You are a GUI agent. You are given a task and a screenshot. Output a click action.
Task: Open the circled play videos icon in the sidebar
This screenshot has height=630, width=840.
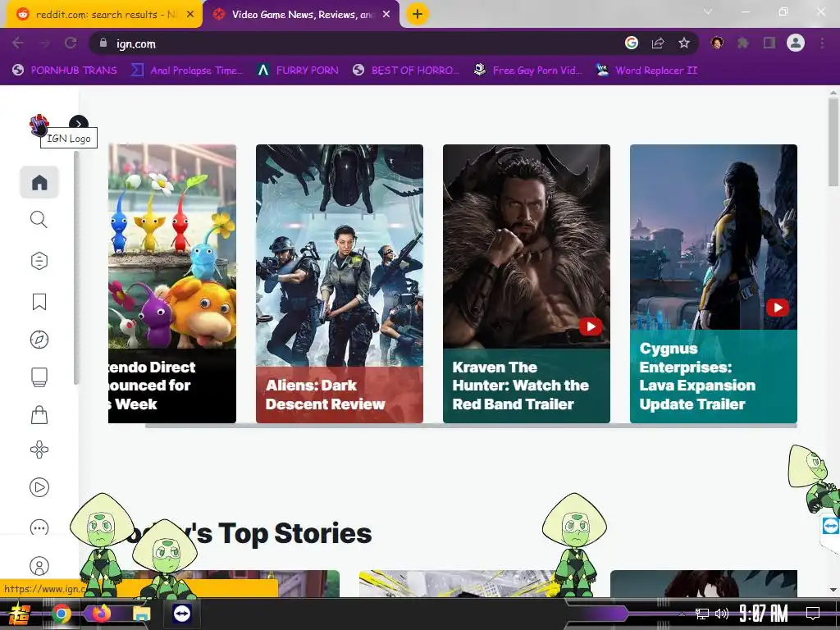coord(39,487)
